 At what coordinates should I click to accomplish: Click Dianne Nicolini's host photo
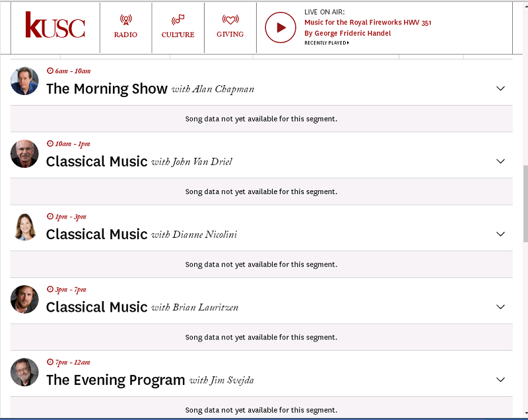pos(25,227)
